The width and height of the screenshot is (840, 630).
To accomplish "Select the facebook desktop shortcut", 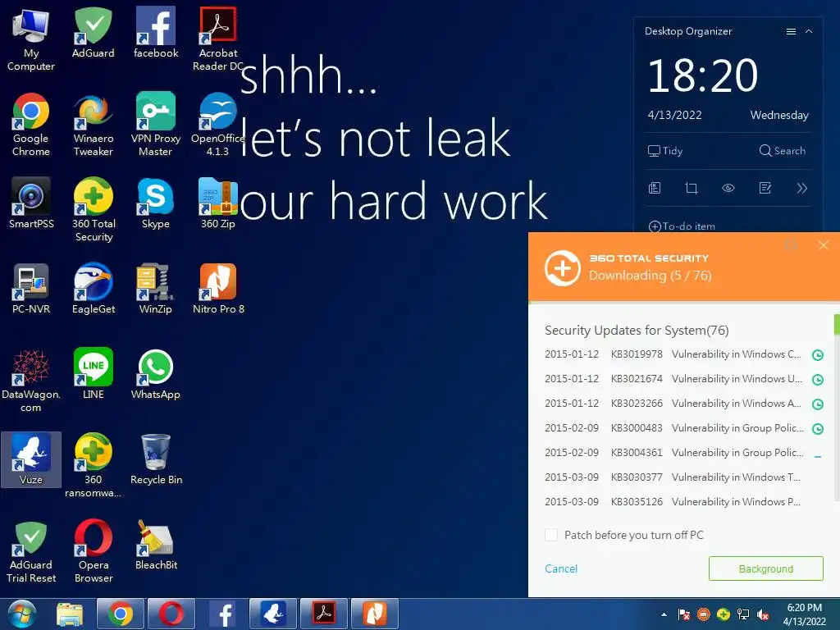I will point(155,33).
